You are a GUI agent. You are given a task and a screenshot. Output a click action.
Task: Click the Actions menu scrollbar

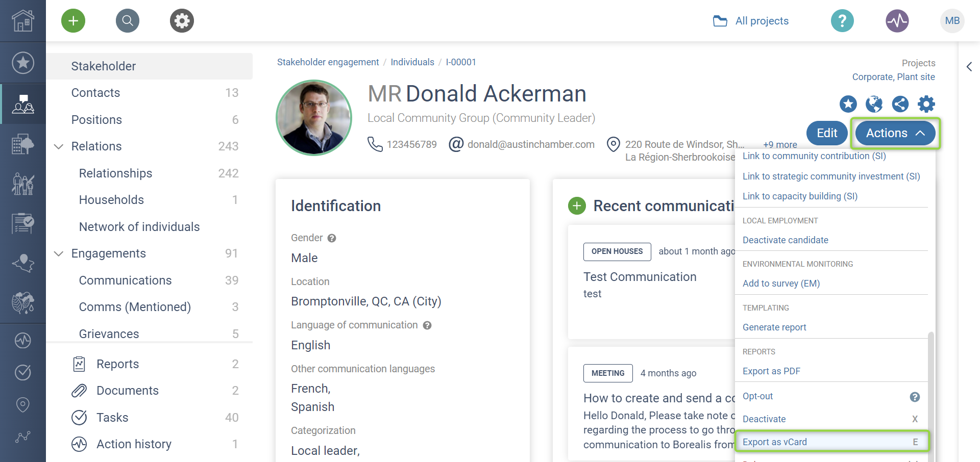(x=930, y=388)
